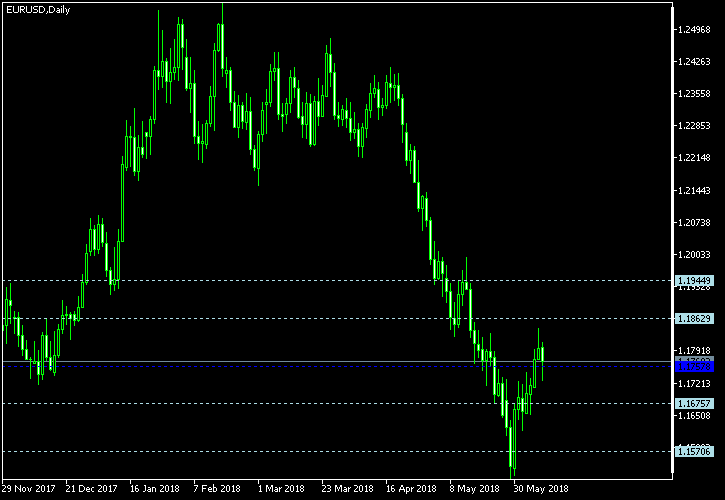Select the highlighted 1.19449 level tag
Screen dimensions: 725x500
click(694, 281)
